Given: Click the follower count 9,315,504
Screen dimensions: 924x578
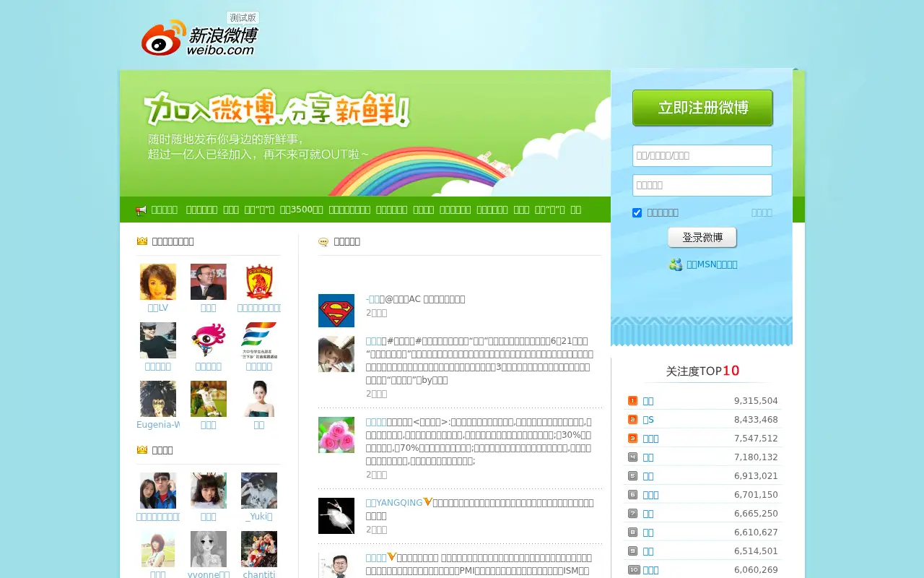Looking at the screenshot, I should click(x=756, y=401).
